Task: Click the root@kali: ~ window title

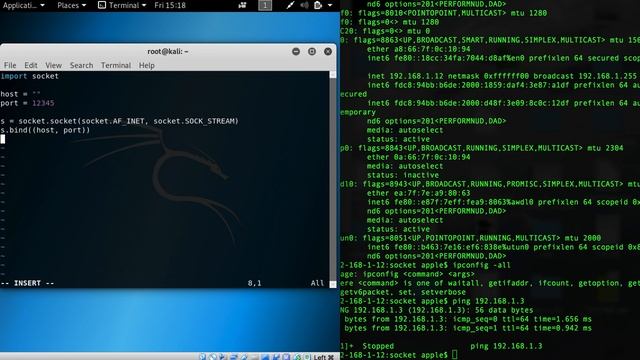Action: click(168, 51)
